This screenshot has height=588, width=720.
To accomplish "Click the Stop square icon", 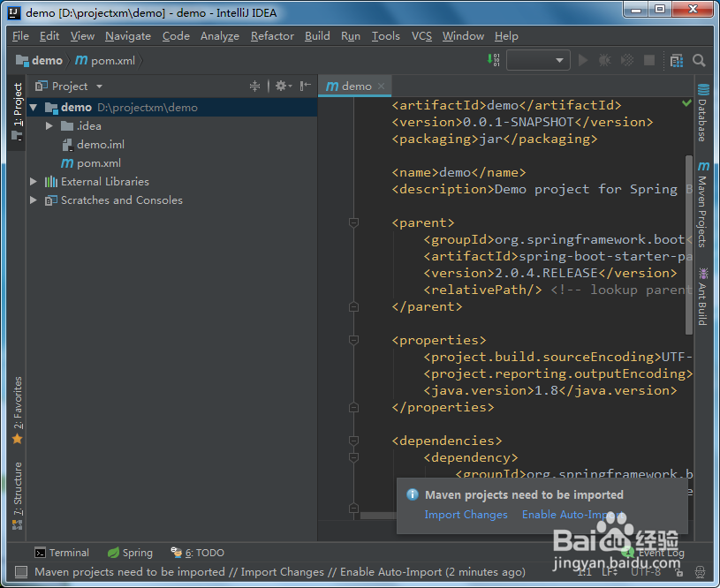I will click(x=648, y=60).
